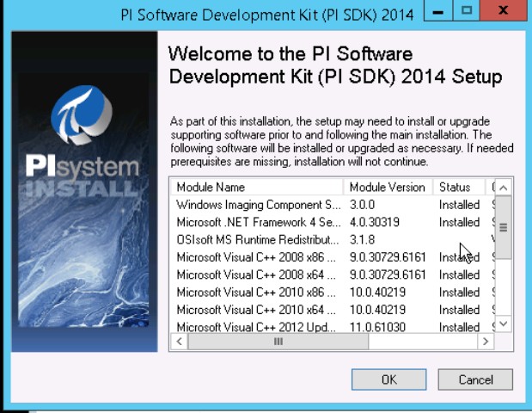This screenshot has width=532, height=413.
Task: Click the Cancel button
Action: 475,379
